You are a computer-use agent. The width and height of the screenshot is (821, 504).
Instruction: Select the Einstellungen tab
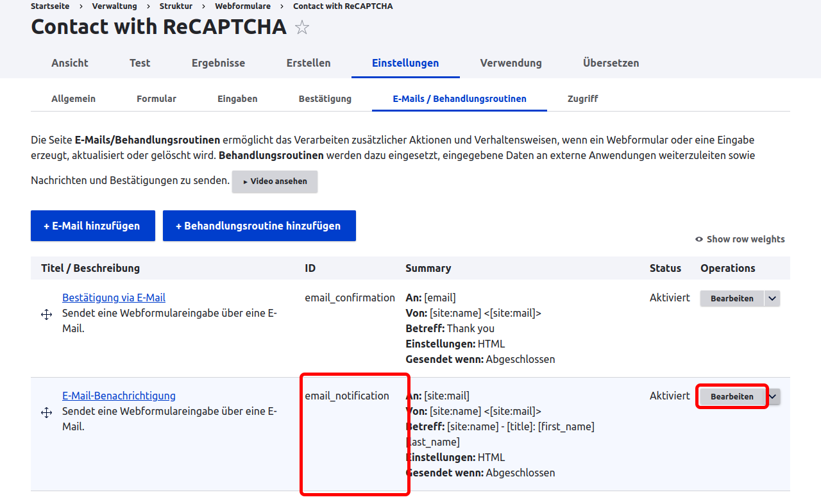click(405, 63)
